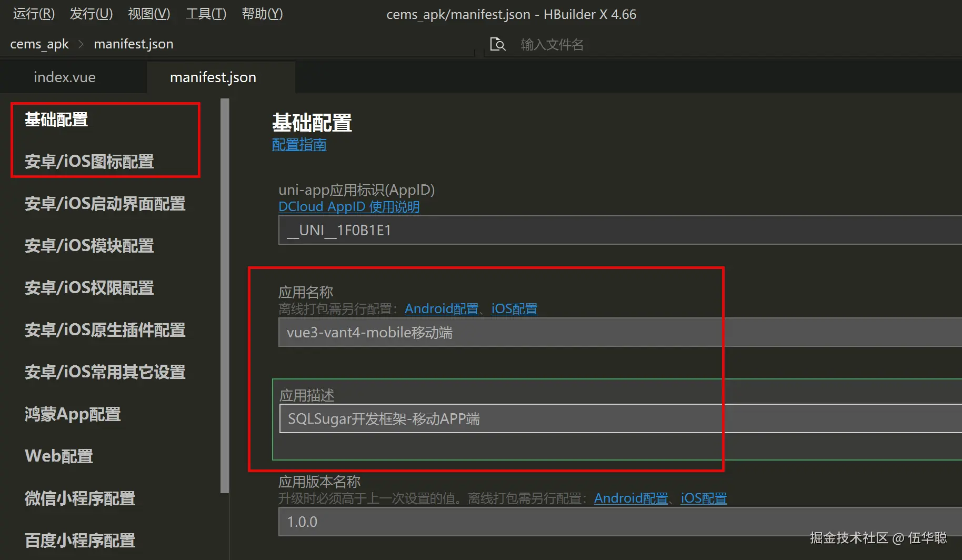The width and height of the screenshot is (962, 560).
Task: Select 安卓/iOS启动界面配置 in the sidebar
Action: pyautogui.click(x=105, y=204)
